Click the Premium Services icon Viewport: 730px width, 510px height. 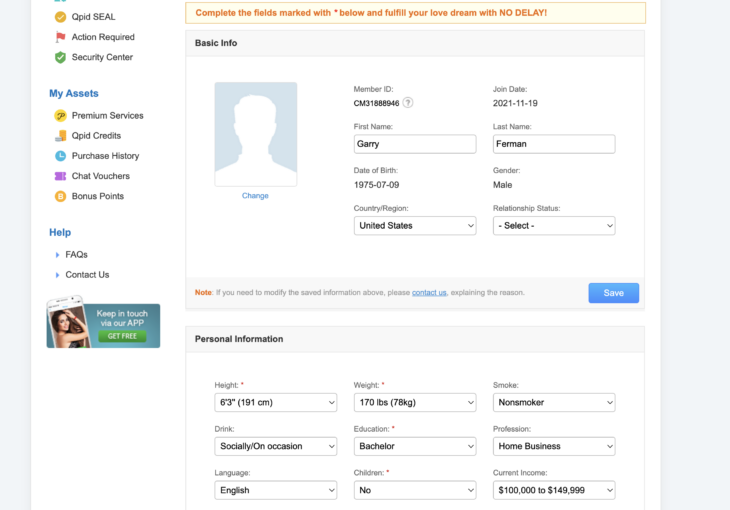[x=61, y=116]
